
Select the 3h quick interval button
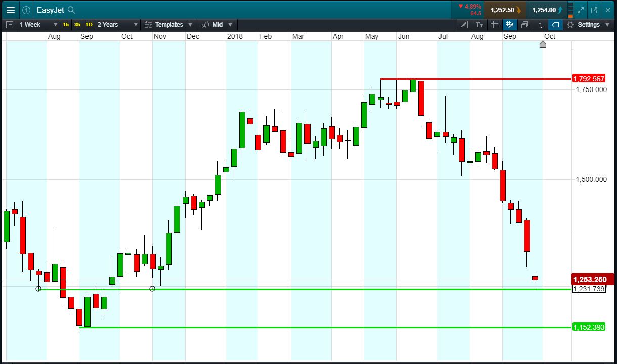click(77, 25)
